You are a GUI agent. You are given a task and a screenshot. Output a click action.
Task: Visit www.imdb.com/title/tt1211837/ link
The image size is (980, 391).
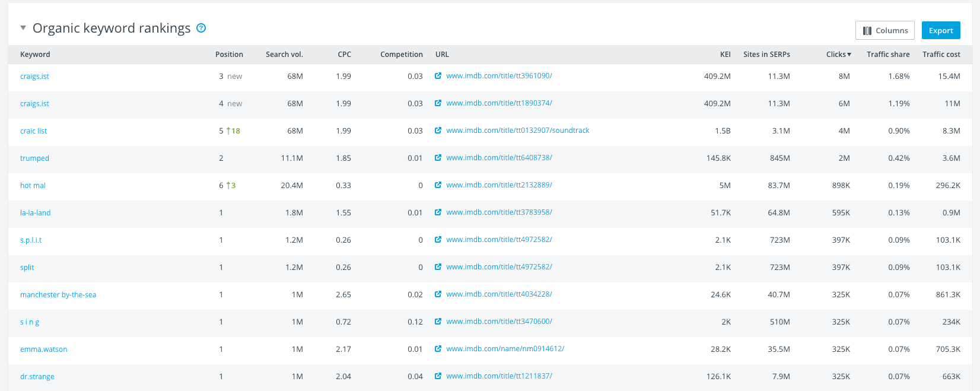click(499, 376)
